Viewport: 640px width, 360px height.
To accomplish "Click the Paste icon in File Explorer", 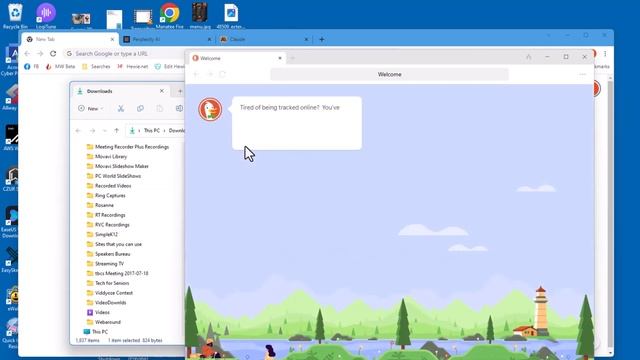I will click(160, 108).
